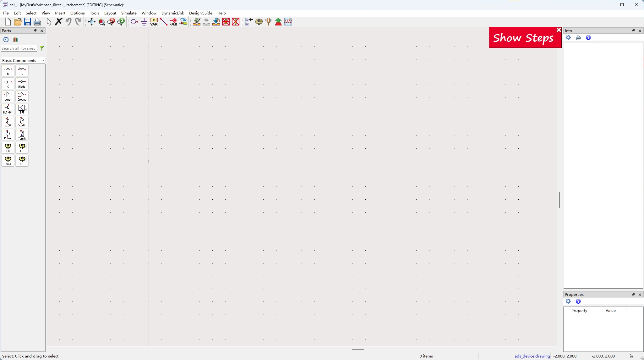Select the Undo arrow on the toolbar
Image resolution: width=644 pixels, height=360 pixels.
68,21
